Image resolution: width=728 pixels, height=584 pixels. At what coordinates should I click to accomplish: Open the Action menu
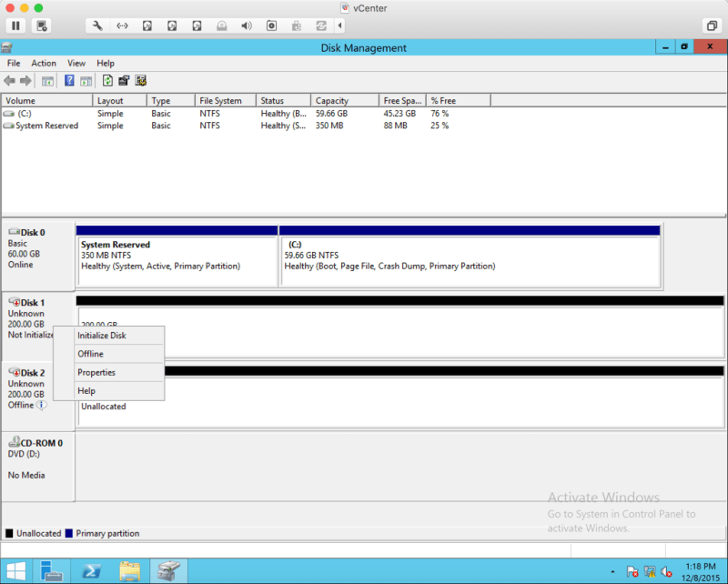(44, 64)
